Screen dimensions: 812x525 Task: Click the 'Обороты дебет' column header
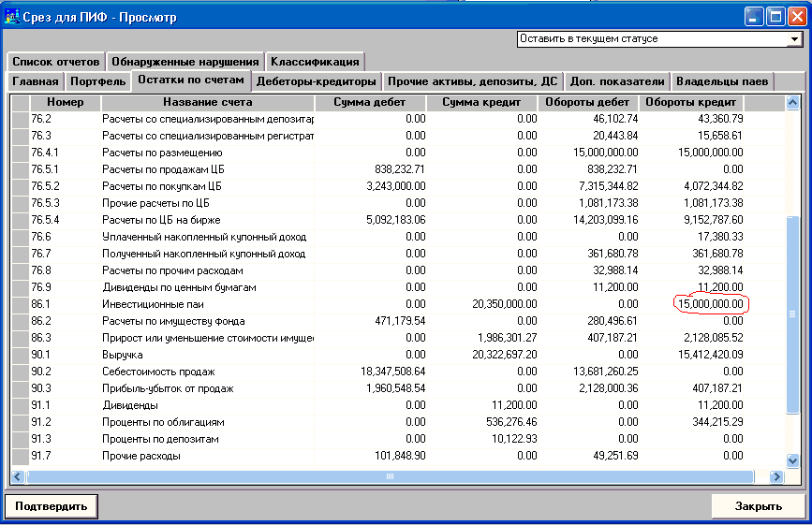click(588, 102)
